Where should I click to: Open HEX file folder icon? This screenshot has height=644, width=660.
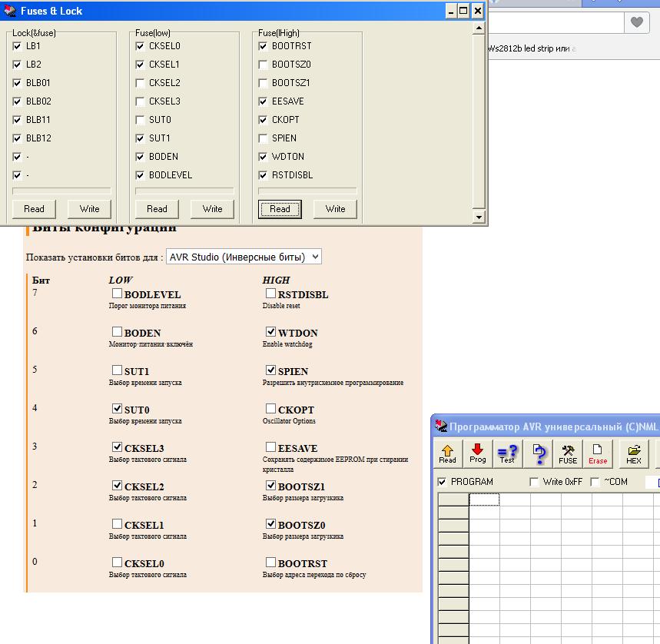[x=634, y=453]
